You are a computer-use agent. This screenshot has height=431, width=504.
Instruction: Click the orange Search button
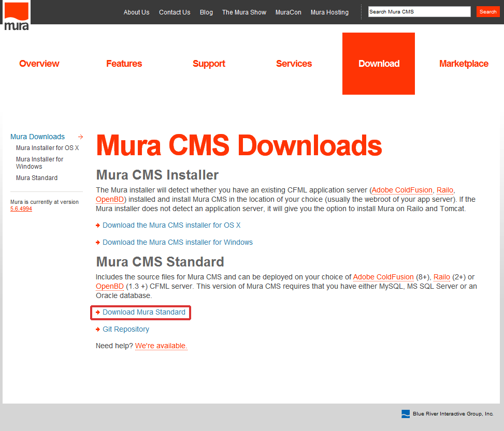coord(488,11)
